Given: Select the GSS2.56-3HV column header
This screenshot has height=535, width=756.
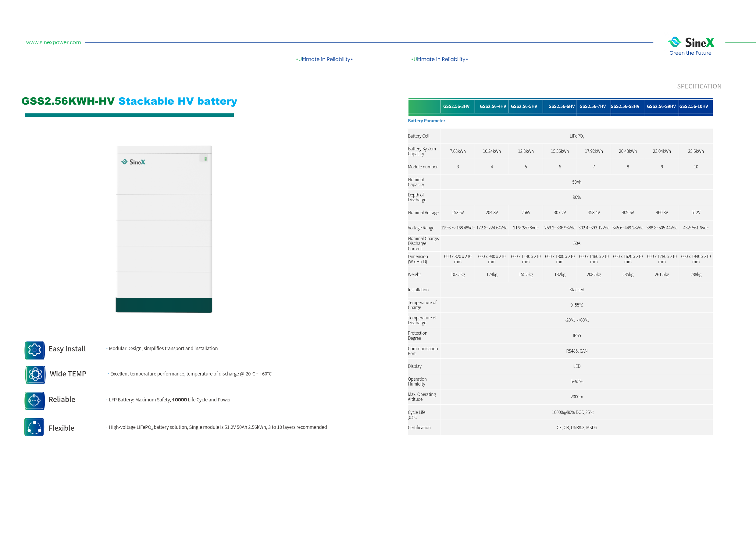Looking at the screenshot, I should click(x=457, y=106).
